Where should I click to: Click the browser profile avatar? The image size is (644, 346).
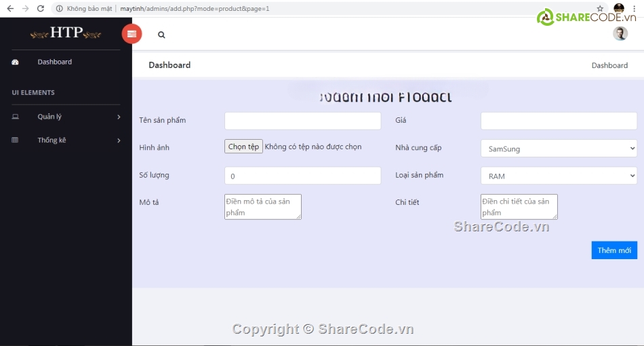click(619, 8)
